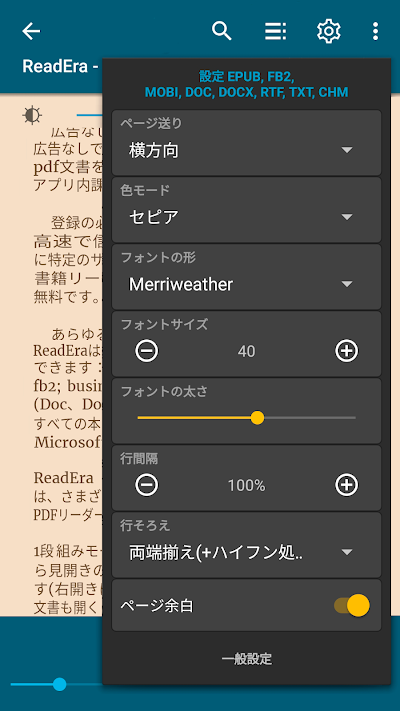This screenshot has height=711, width=400.
Task: Toggle the ページ余白 switch
Action: click(352, 605)
